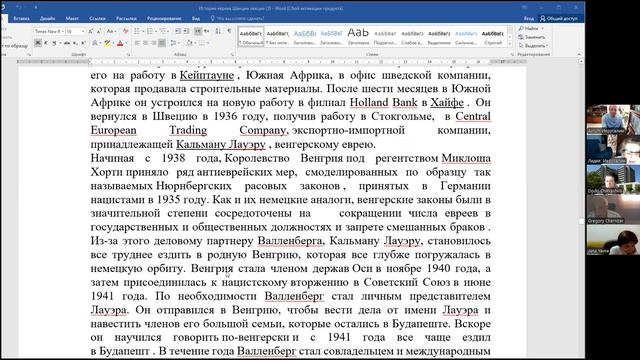
Task: Apply numbered list
Action: [x=150, y=31]
